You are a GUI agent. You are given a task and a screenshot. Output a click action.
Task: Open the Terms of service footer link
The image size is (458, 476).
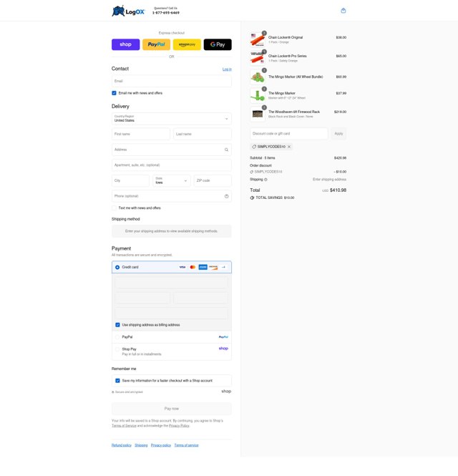[186, 445]
